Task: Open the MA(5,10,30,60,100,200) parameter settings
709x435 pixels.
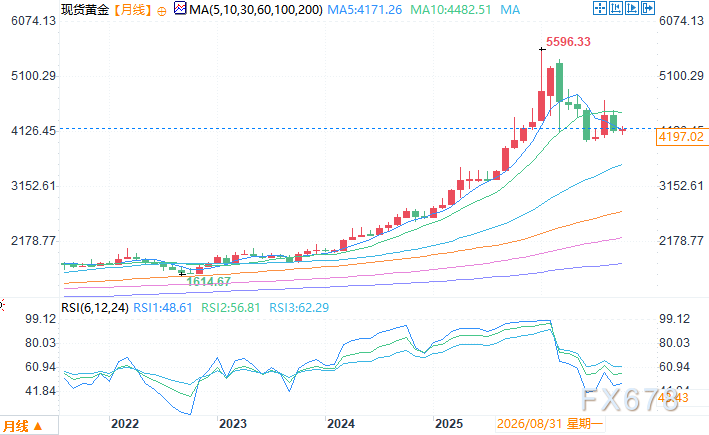Action: point(256,9)
